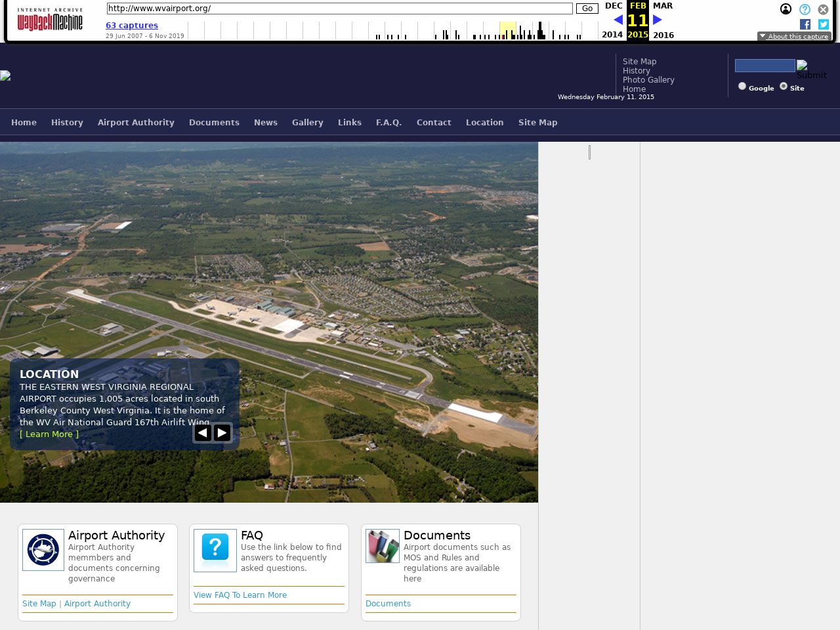Click the highlighted 2015 year in timeline

637,35
